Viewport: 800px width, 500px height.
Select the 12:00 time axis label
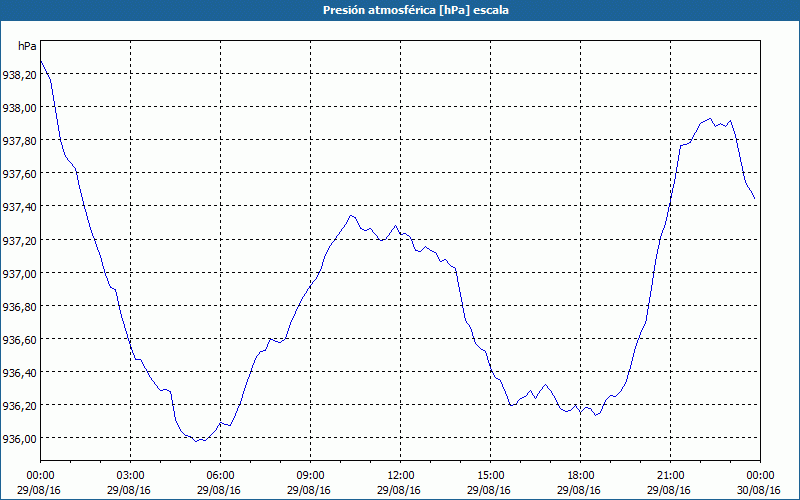(x=400, y=474)
